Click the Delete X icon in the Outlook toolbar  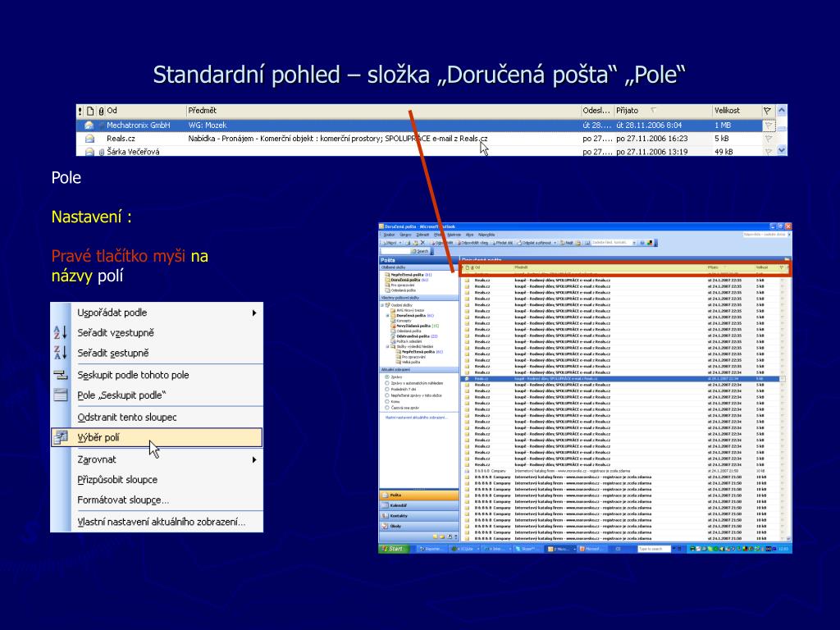tap(422, 243)
